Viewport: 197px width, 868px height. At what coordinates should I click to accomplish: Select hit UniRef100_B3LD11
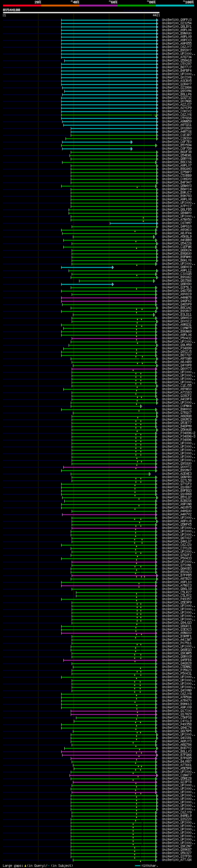(176, 315)
